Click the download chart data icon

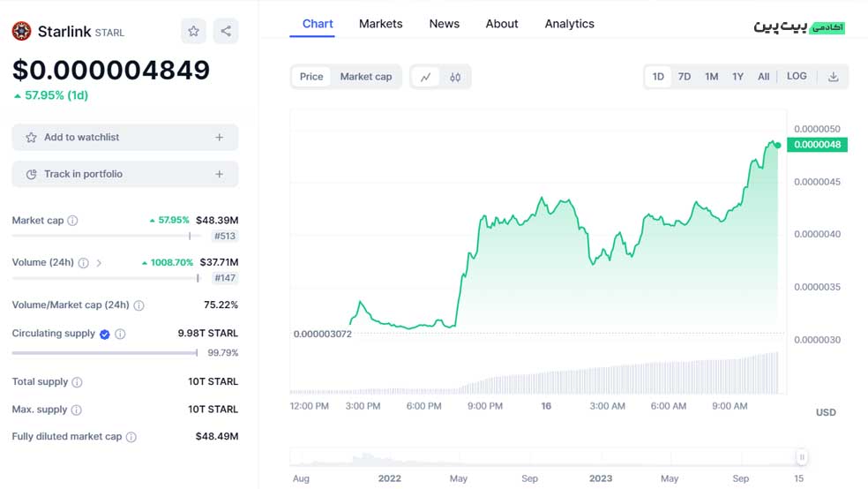tap(833, 77)
